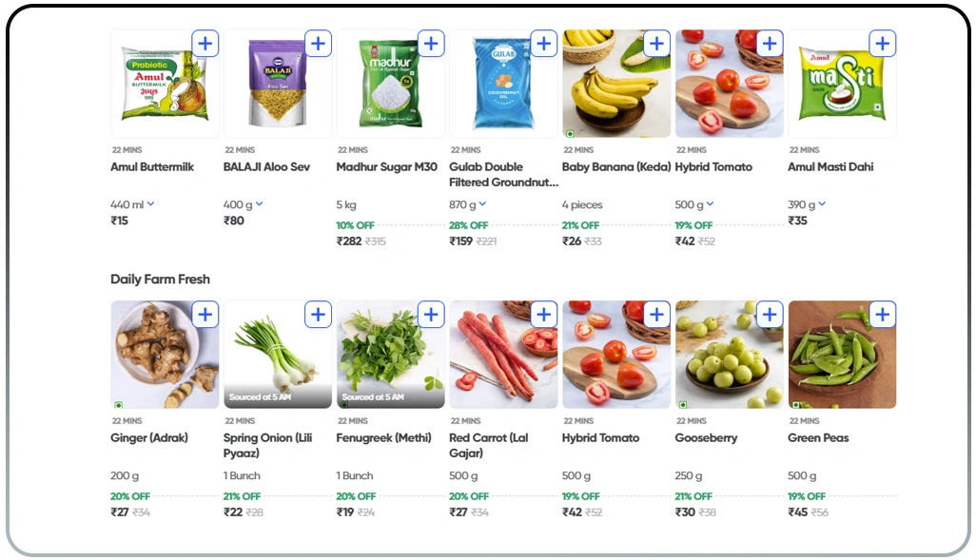Open BALAJI Aloo Sev 400 g dropdown

point(260,204)
